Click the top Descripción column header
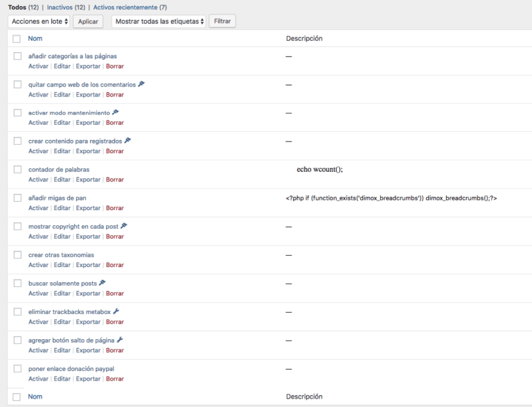The height and width of the screenshot is (407, 532). 304,38
